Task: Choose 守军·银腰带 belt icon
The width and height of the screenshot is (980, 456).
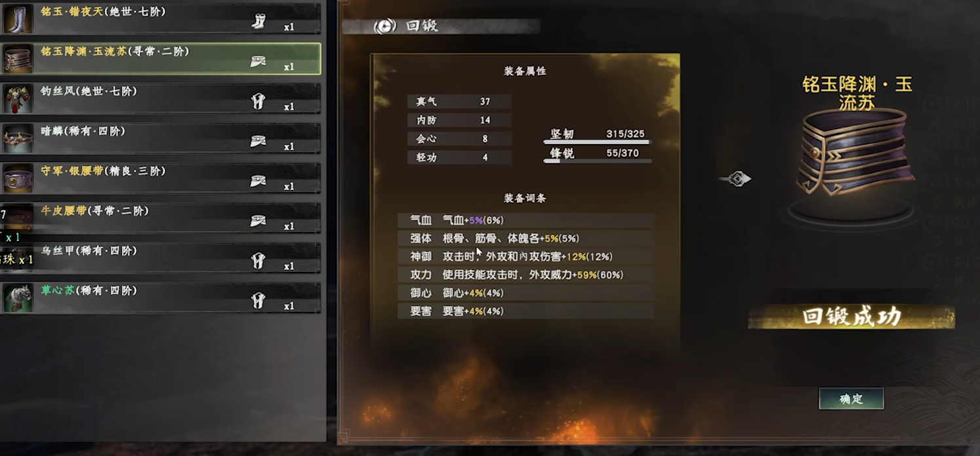Action: coord(18,179)
